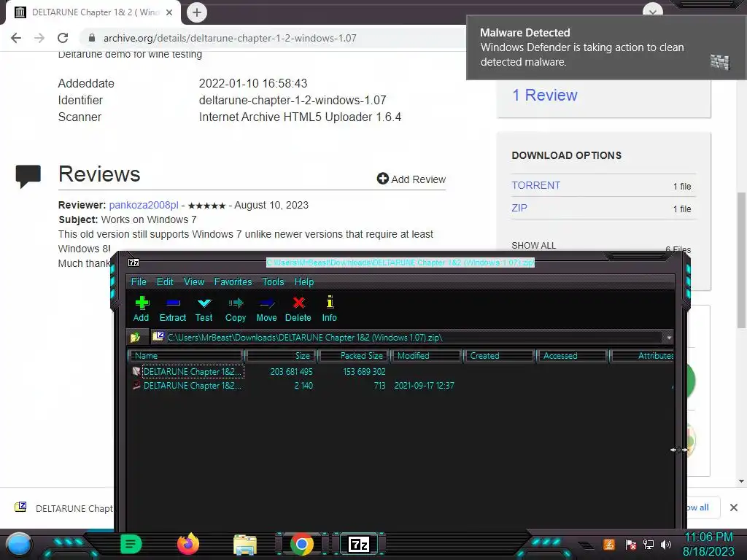Go up one folder in 7-Zip
Screen dimensions: 747x560
pos(136,338)
